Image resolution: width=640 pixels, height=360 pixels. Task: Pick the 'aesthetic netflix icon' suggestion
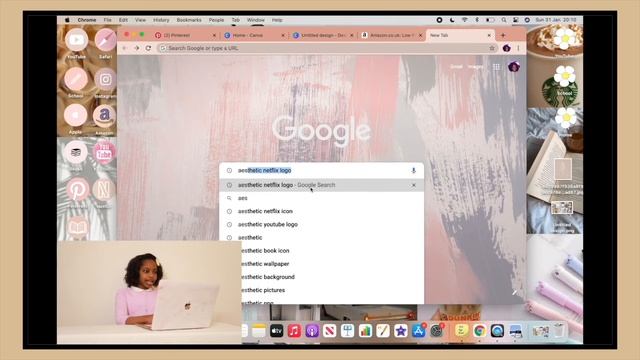322,211
